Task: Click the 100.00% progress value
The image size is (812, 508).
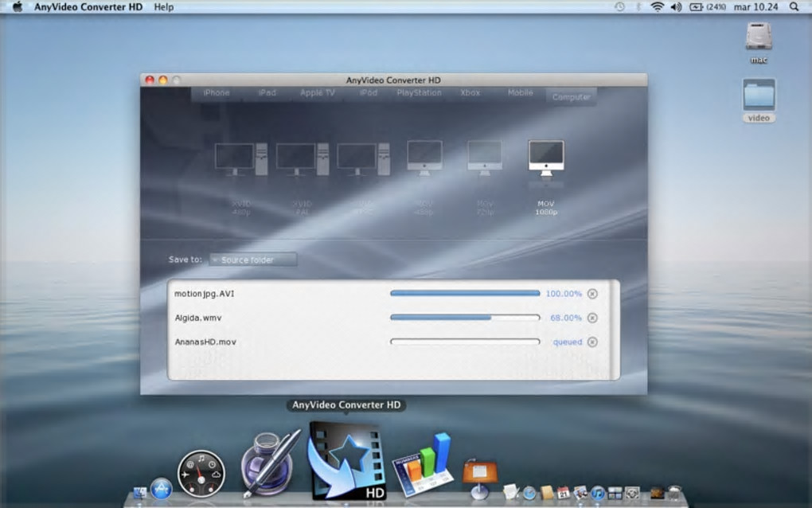Action: pos(564,294)
